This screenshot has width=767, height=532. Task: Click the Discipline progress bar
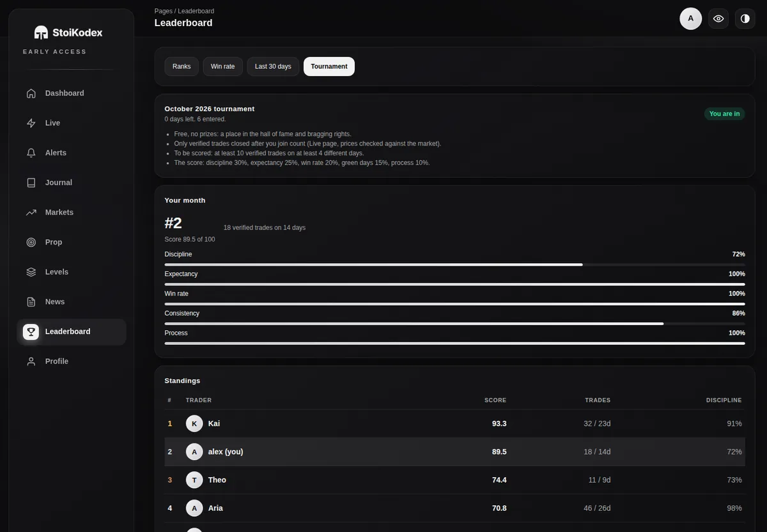click(x=454, y=264)
